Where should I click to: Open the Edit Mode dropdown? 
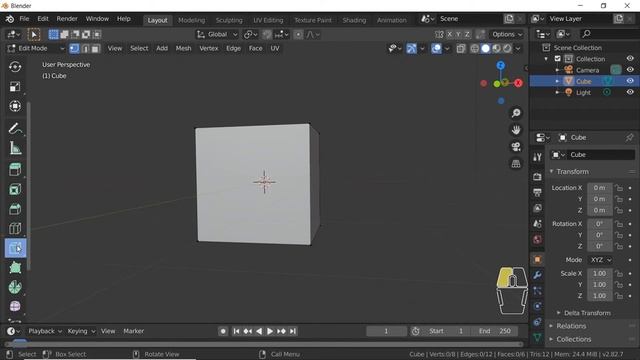point(36,49)
